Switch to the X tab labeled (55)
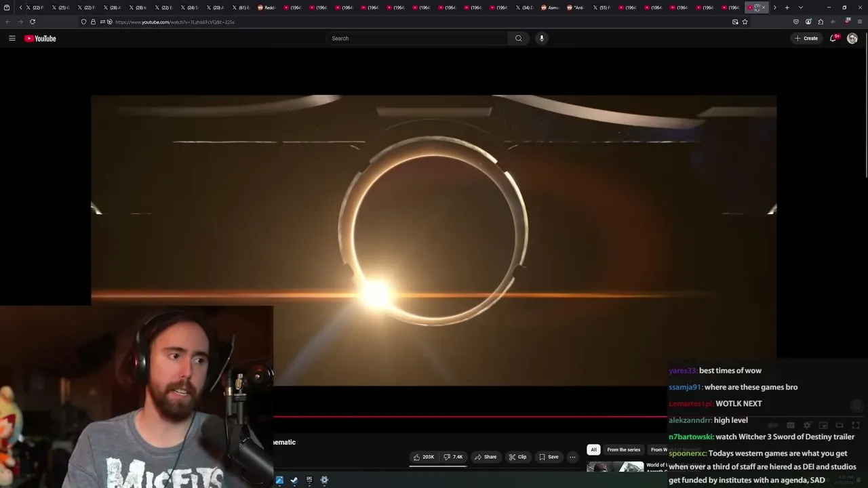868x488 pixels. [601, 7]
